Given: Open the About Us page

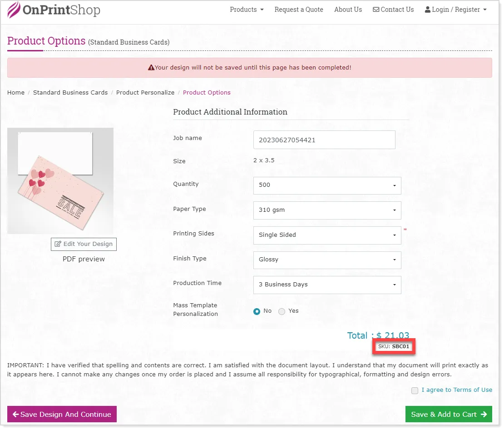Looking at the screenshot, I should (348, 10).
